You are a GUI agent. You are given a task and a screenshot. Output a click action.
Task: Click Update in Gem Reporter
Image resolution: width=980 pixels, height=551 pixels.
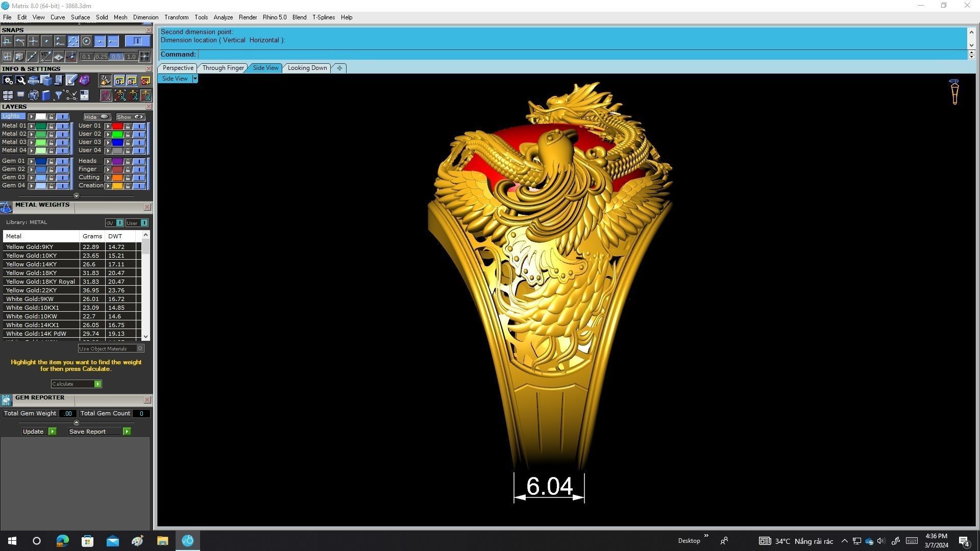click(x=39, y=432)
